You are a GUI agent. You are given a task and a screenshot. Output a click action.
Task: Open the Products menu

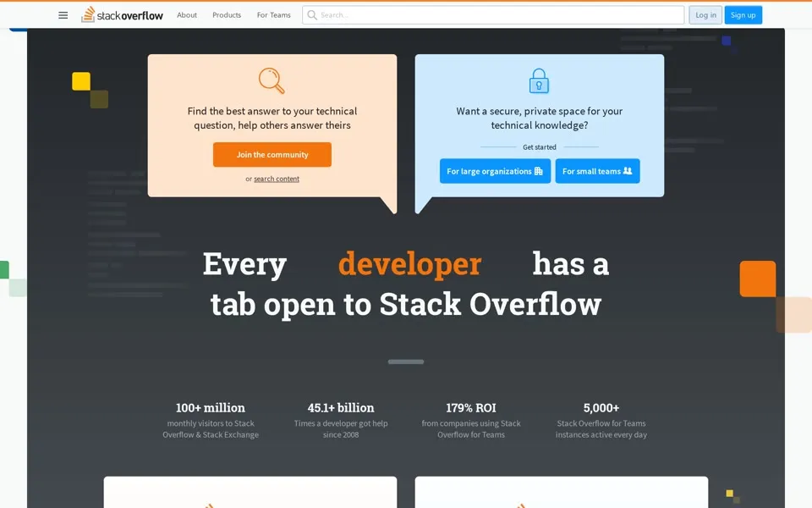tap(227, 15)
